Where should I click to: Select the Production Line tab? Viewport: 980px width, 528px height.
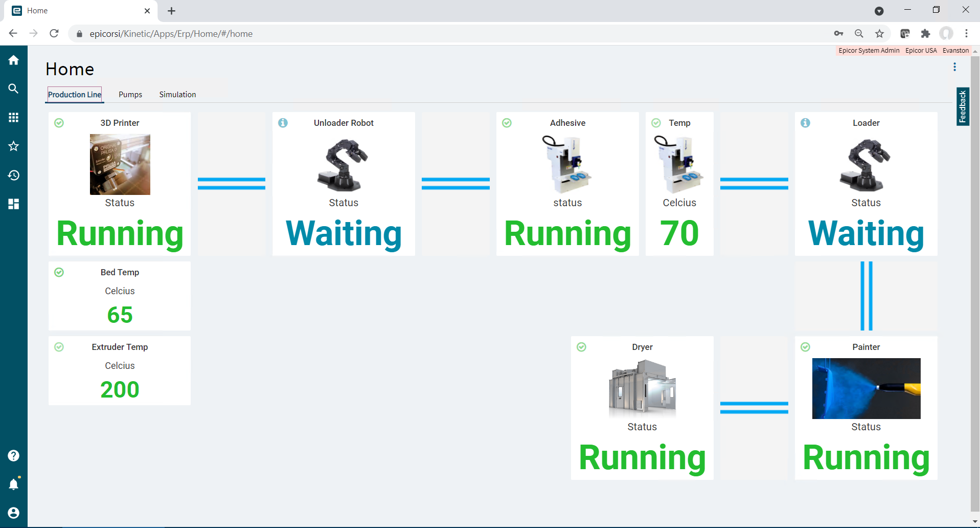75,95
